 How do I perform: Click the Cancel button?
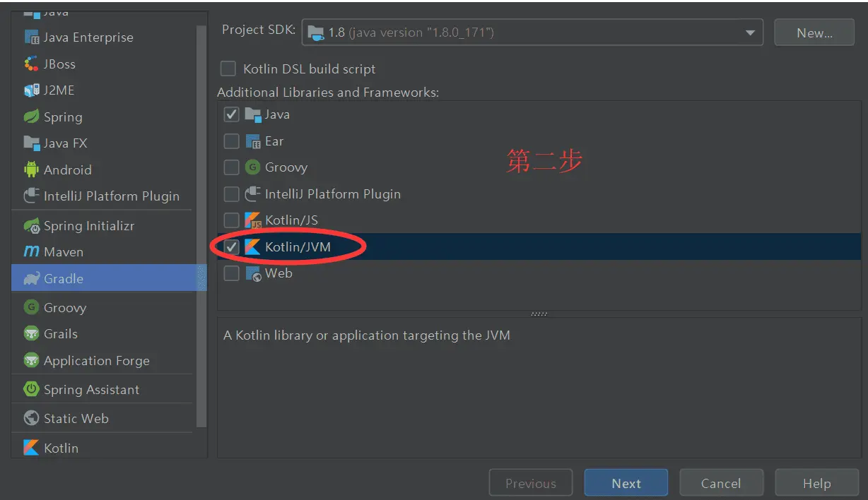[721, 483]
